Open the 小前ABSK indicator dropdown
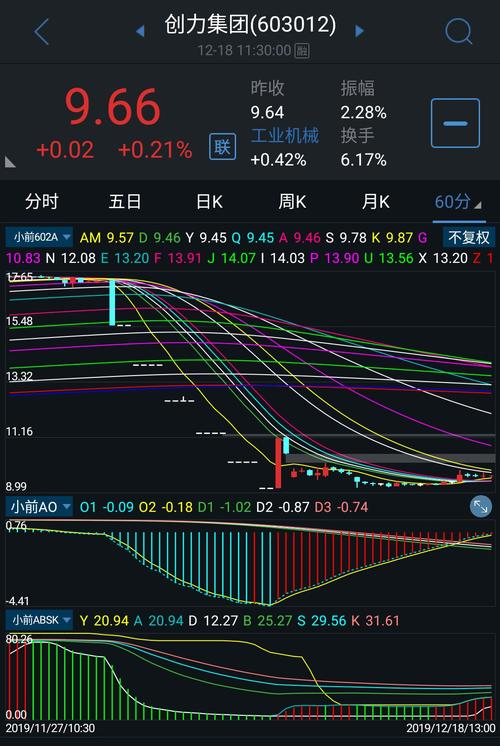Viewport: 500px width, 746px height. tap(39, 620)
